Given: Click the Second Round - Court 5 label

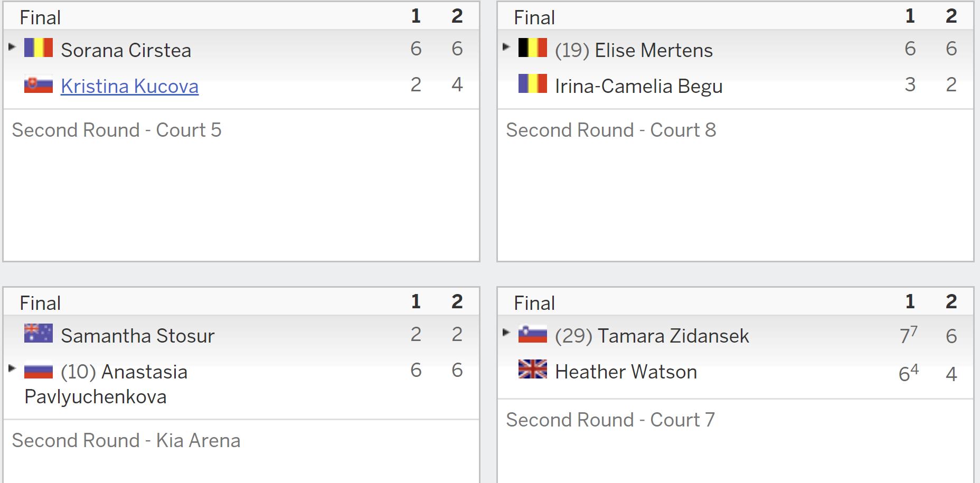Looking at the screenshot, I should pyautogui.click(x=117, y=130).
